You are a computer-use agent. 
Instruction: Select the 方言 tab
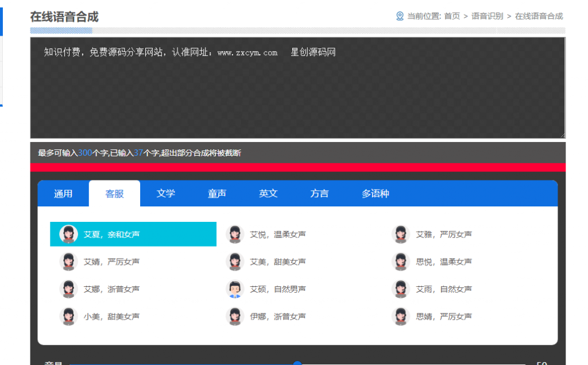(x=319, y=194)
